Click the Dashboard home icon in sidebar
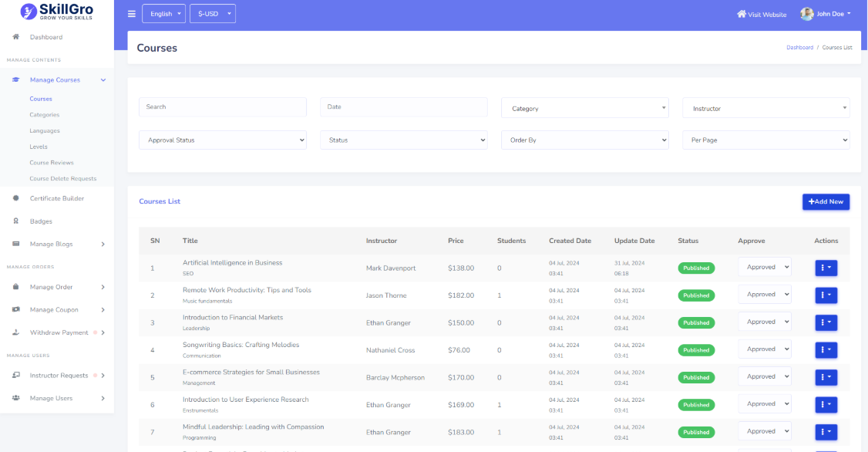Screen dimensions: 868x452 15,37
